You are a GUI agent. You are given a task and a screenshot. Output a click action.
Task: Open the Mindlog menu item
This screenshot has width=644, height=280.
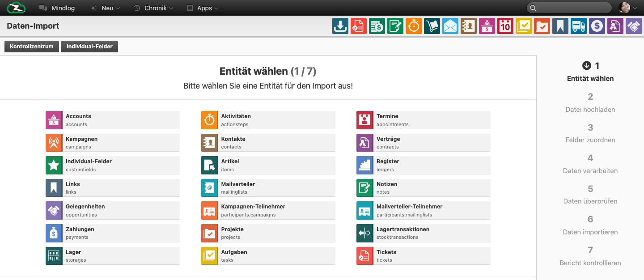(57, 8)
